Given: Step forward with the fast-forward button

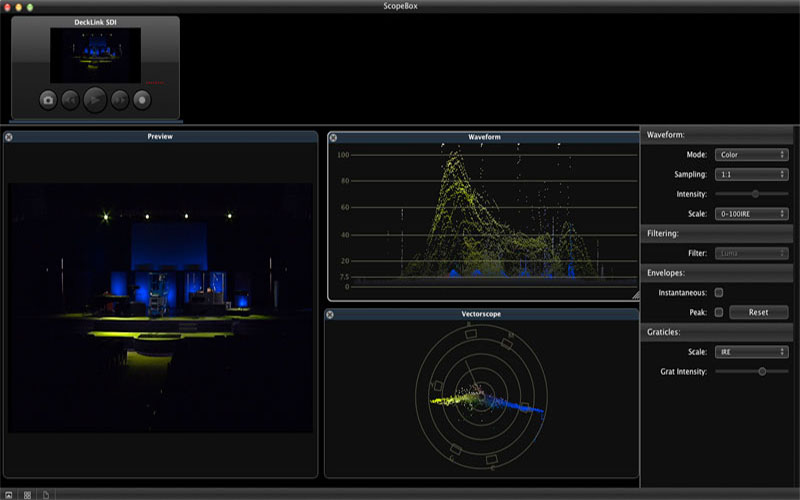Looking at the screenshot, I should 120,100.
